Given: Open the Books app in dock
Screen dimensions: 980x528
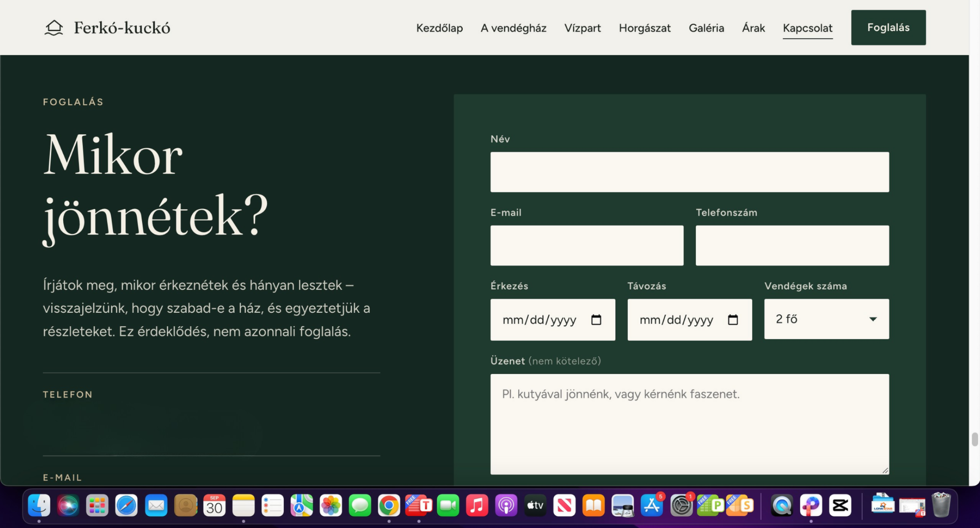Looking at the screenshot, I should click(x=593, y=505).
